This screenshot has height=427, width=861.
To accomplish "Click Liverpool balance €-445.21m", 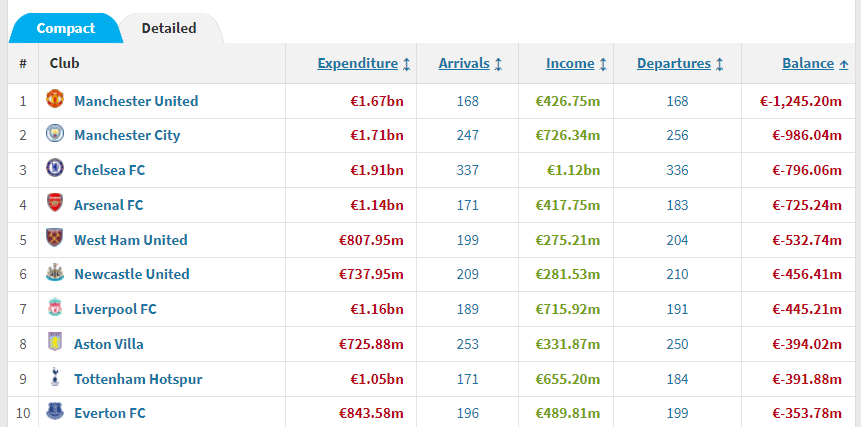I will pos(807,309).
